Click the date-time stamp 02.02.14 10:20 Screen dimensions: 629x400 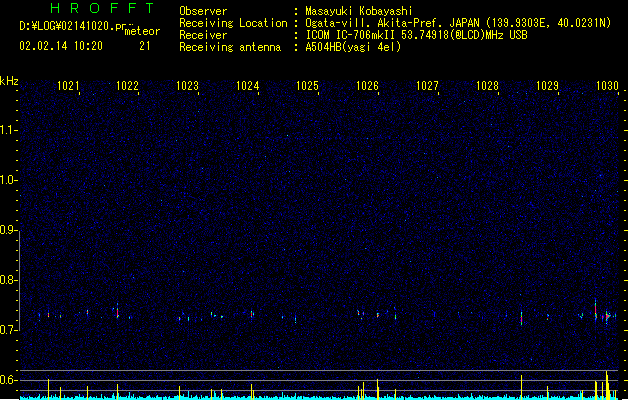61,46
